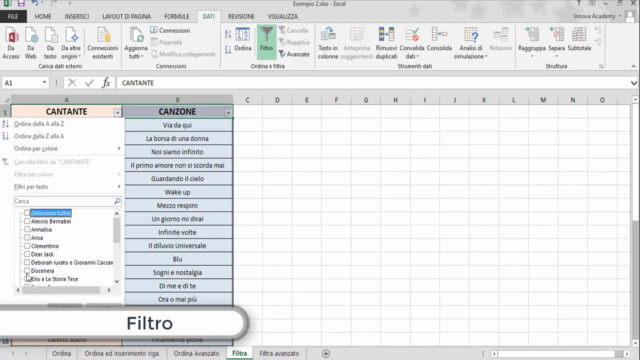Check Deborah Iurato e Giovanni Caccamo checkbox
This screenshot has height=360, width=640.
click(27, 262)
